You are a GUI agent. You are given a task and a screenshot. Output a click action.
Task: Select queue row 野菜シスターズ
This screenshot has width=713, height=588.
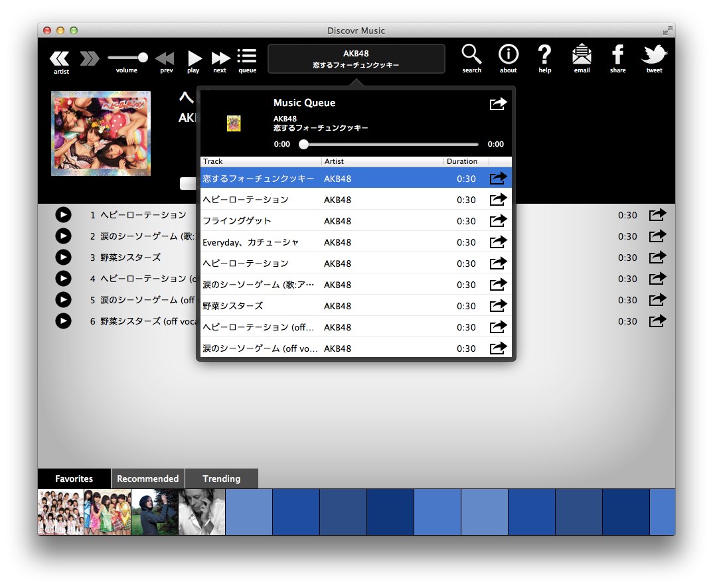[356, 306]
